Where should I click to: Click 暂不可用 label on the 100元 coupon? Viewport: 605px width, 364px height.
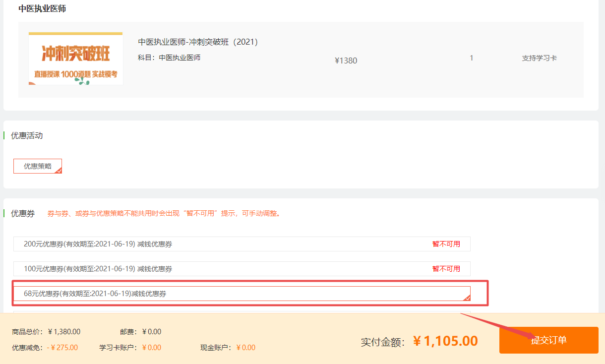tap(446, 269)
